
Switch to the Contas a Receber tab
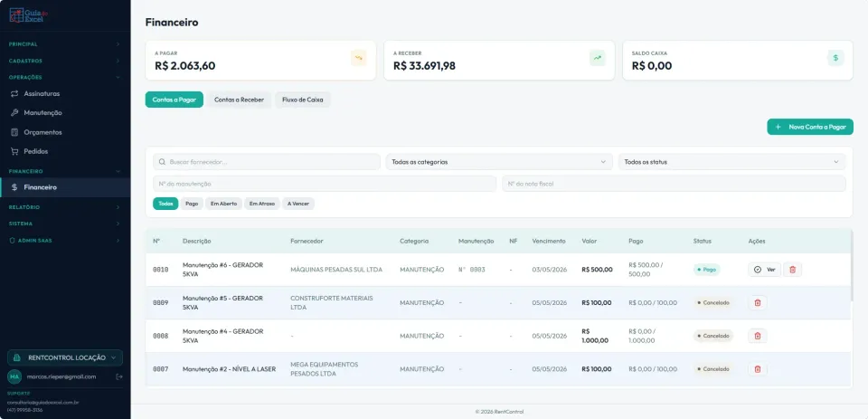coord(239,100)
